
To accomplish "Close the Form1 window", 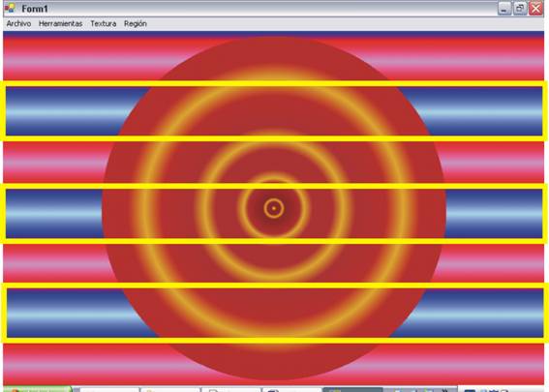I will point(536,9).
